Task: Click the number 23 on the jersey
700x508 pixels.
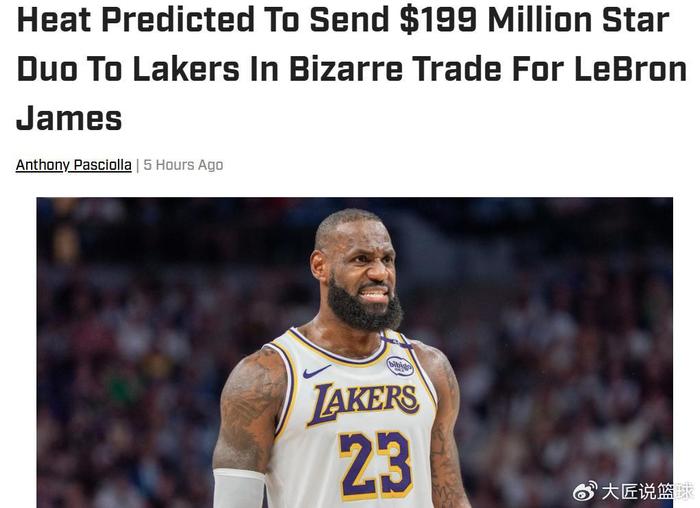Action: (x=375, y=465)
